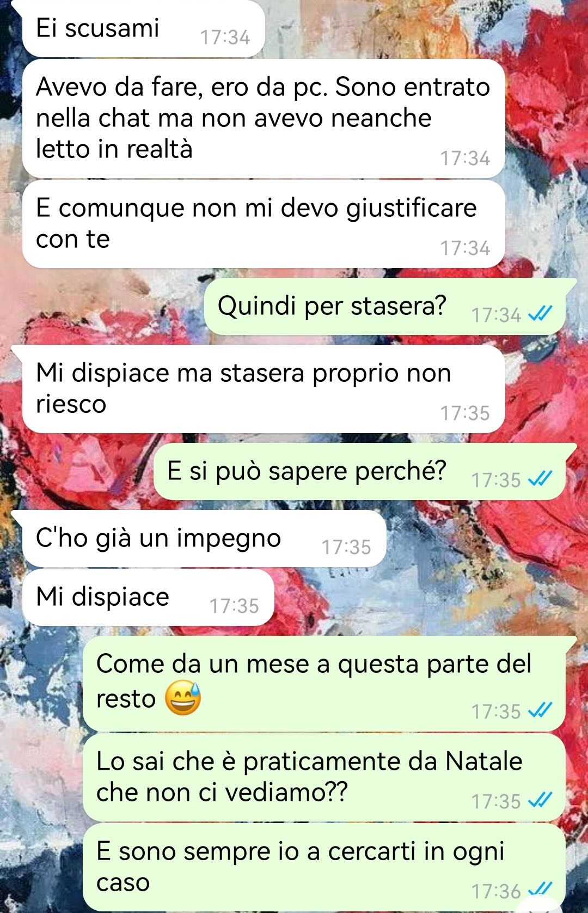Select the 'Come da un mese a questa parte' message
588x913 pixels.
point(330,684)
